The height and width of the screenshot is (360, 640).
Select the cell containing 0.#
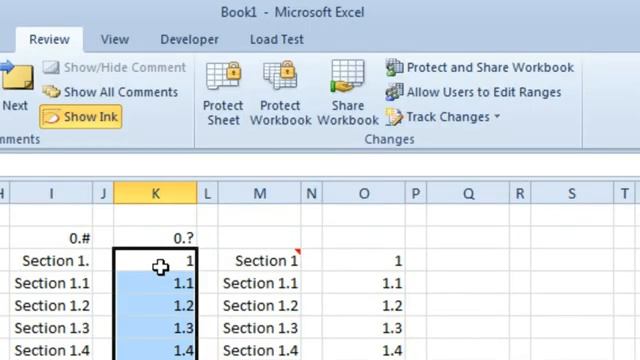pyautogui.click(x=51, y=238)
